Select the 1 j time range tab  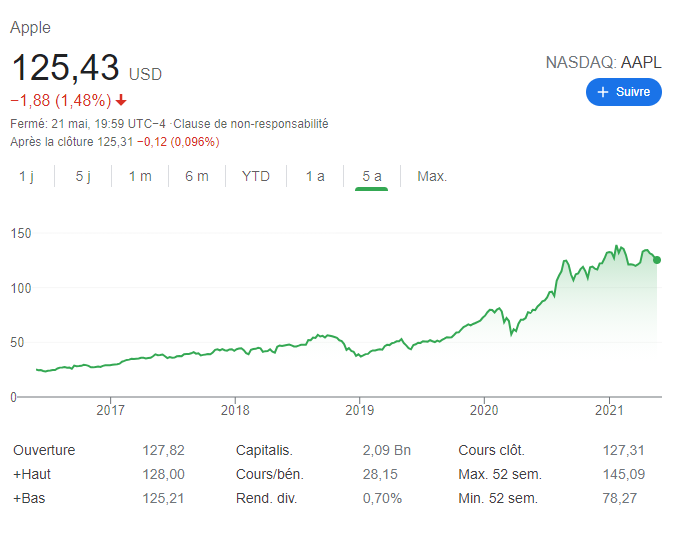pyautogui.click(x=27, y=176)
